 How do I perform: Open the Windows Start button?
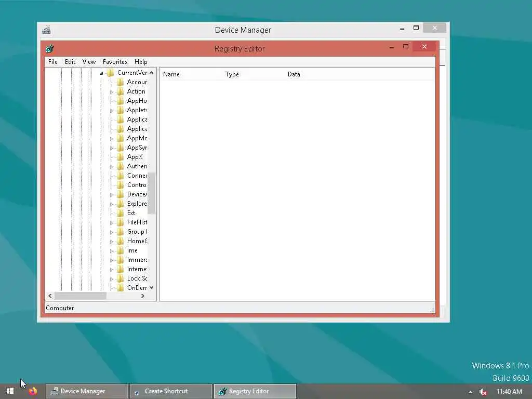[x=10, y=391]
